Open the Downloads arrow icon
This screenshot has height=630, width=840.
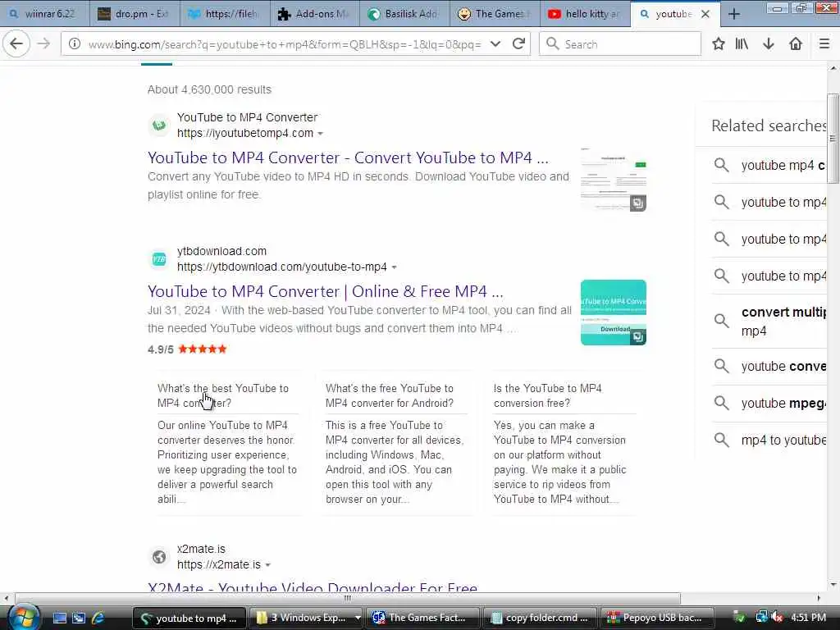coord(768,44)
